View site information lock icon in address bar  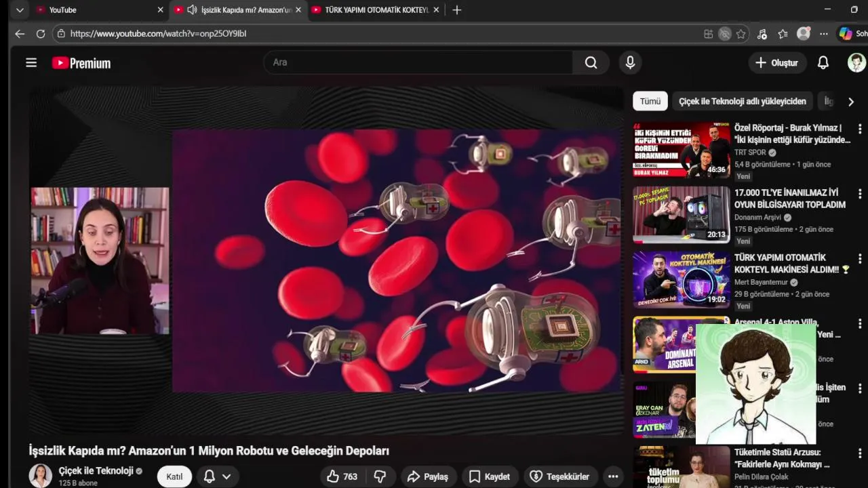(x=61, y=33)
